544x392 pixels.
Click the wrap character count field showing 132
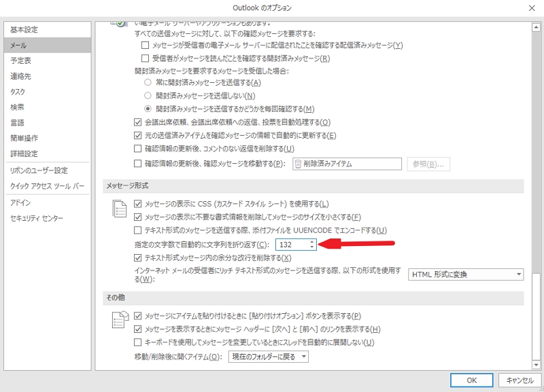point(292,245)
